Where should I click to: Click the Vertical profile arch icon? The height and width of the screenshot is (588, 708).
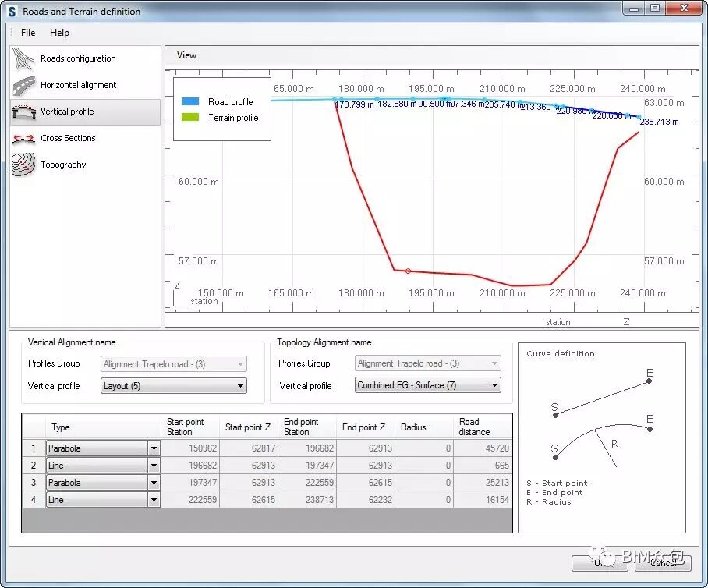(24, 112)
